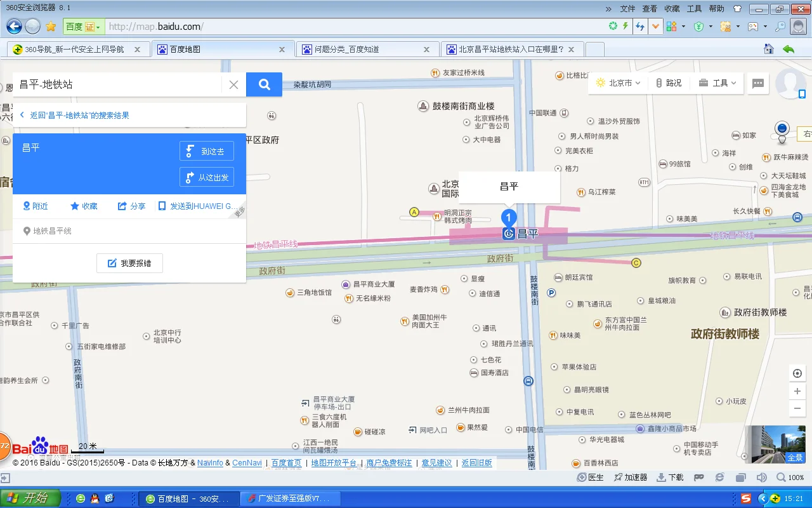Open the 北京市 city selector dropdown

pyautogui.click(x=617, y=83)
